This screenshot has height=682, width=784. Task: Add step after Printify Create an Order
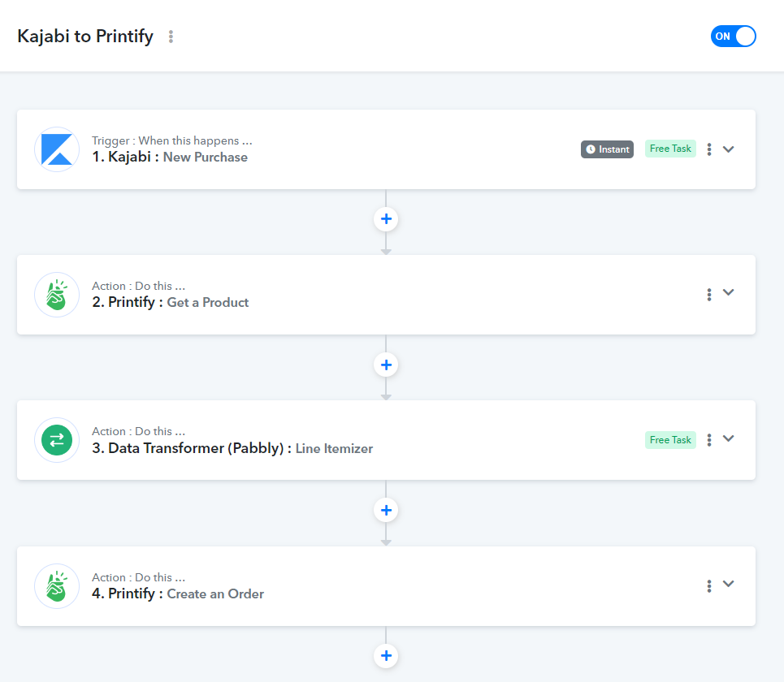[x=386, y=655]
